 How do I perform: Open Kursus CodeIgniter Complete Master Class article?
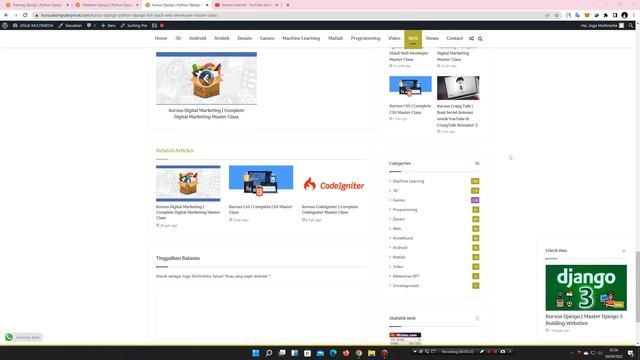pyautogui.click(x=330, y=209)
